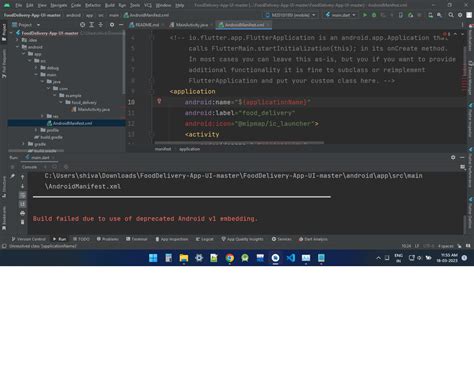
Task: Run the app with the green play button
Action: (365, 15)
